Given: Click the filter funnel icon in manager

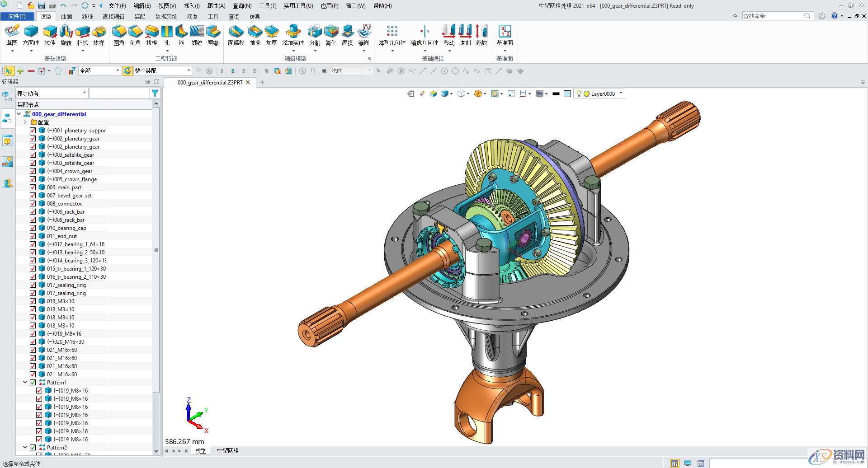Looking at the screenshot, I should pos(155,93).
